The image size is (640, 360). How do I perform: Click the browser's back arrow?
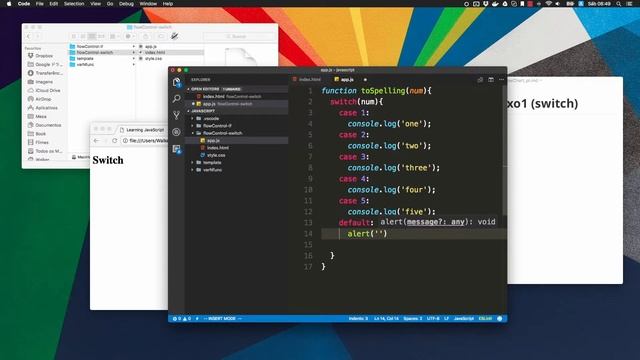click(96, 141)
